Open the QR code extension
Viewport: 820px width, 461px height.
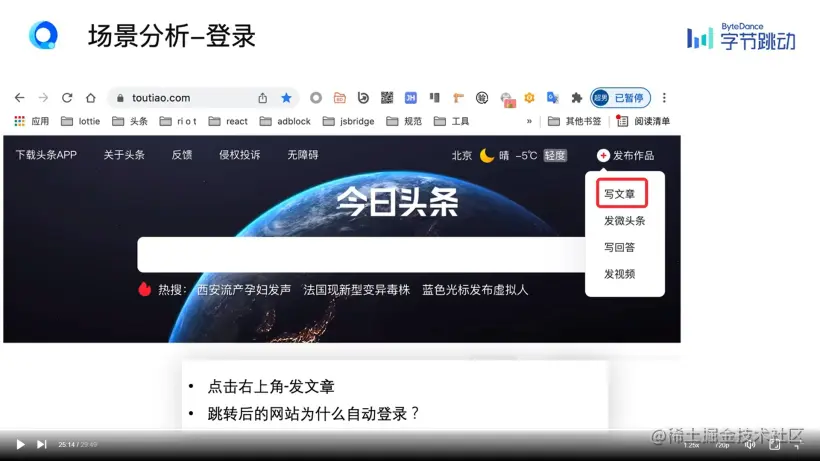coord(387,98)
